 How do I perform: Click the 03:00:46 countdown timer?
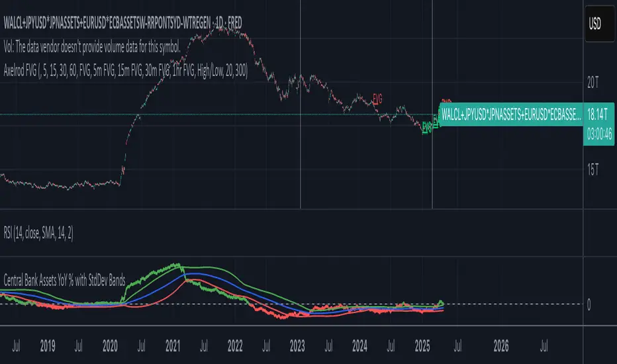point(599,134)
